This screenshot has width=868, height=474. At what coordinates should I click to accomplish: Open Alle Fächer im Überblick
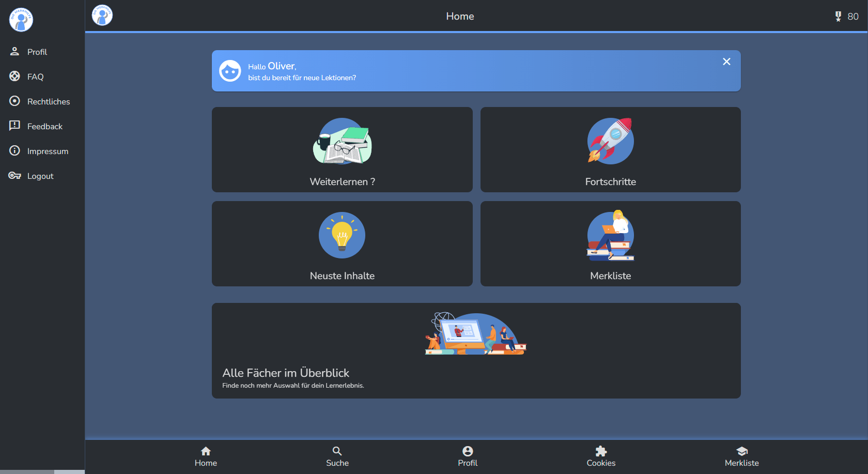tap(476, 350)
